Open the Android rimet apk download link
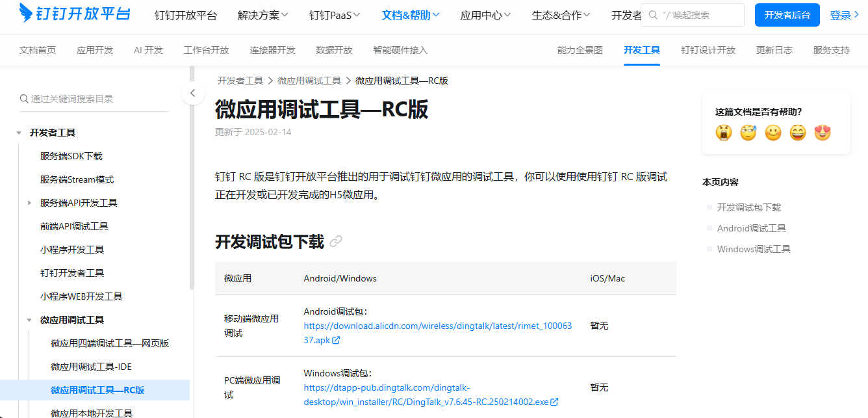868x418 pixels. pos(438,333)
